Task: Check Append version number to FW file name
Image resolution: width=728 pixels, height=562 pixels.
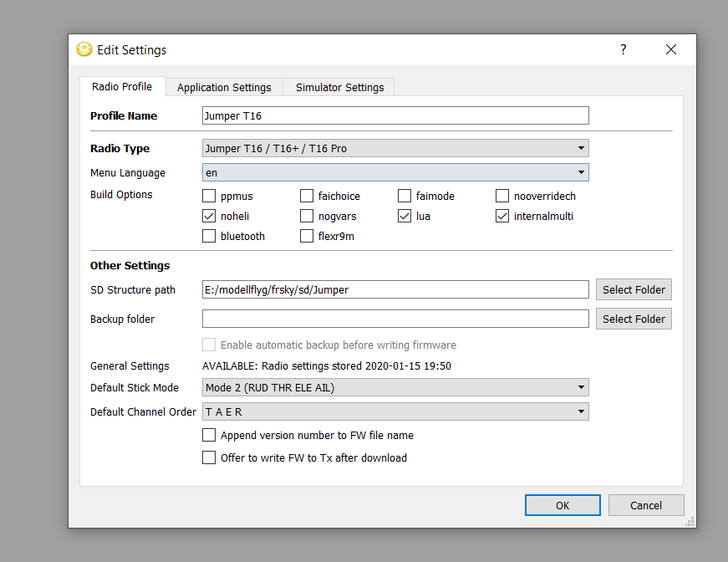Action: (x=209, y=435)
